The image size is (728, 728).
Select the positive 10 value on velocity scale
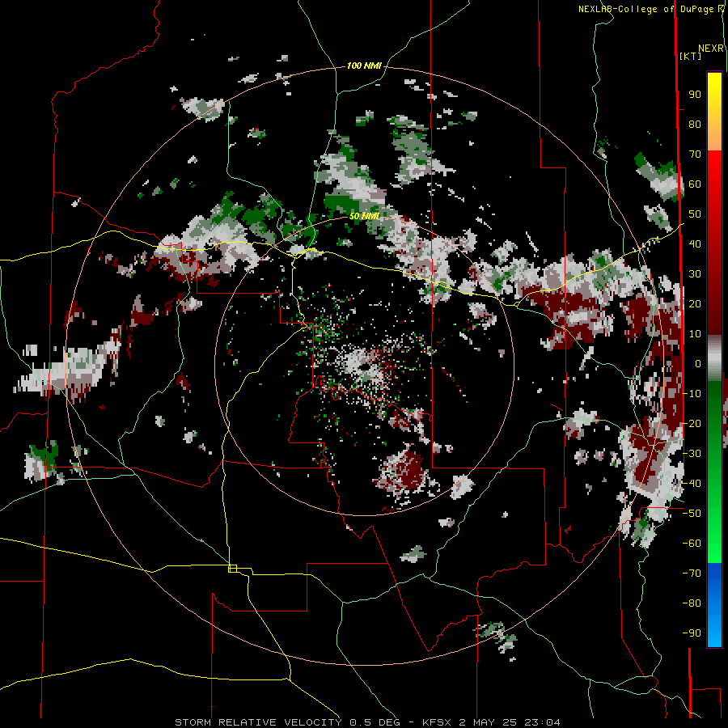tap(695, 334)
